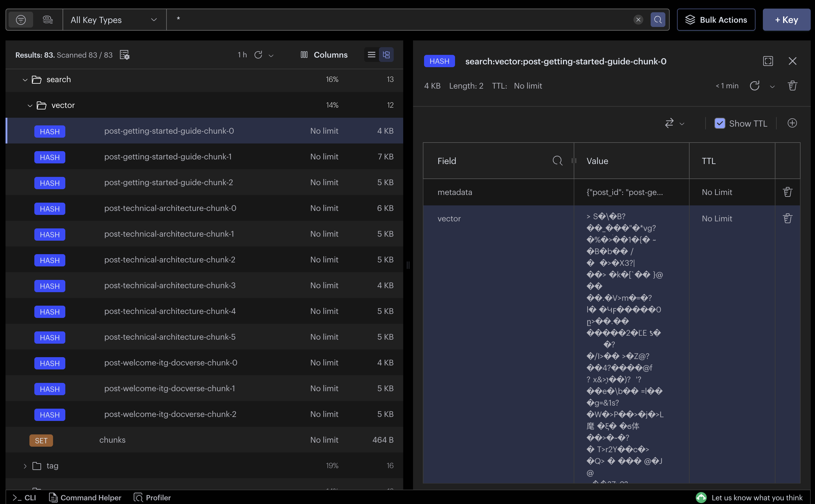Click the scan settings icon beside results
Viewport: 815px width, 504px height.
pos(124,55)
